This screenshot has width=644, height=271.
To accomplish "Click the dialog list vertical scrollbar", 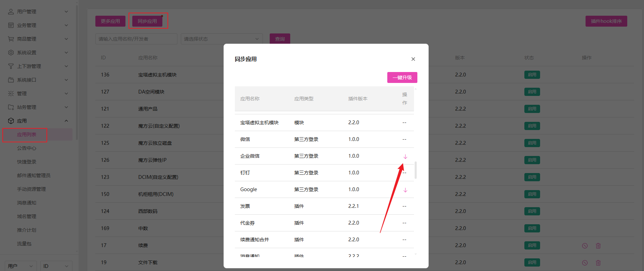I will point(415,170).
